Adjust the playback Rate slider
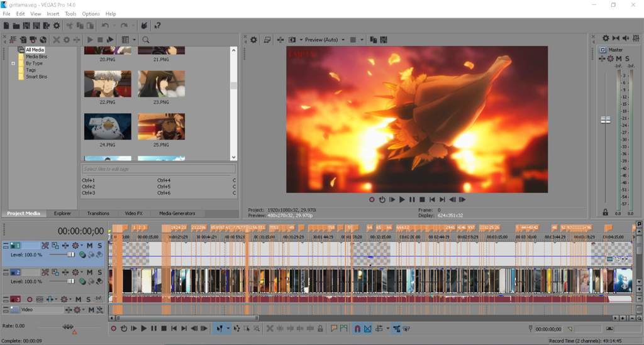Screen dimensions: 644x345 click(x=68, y=327)
